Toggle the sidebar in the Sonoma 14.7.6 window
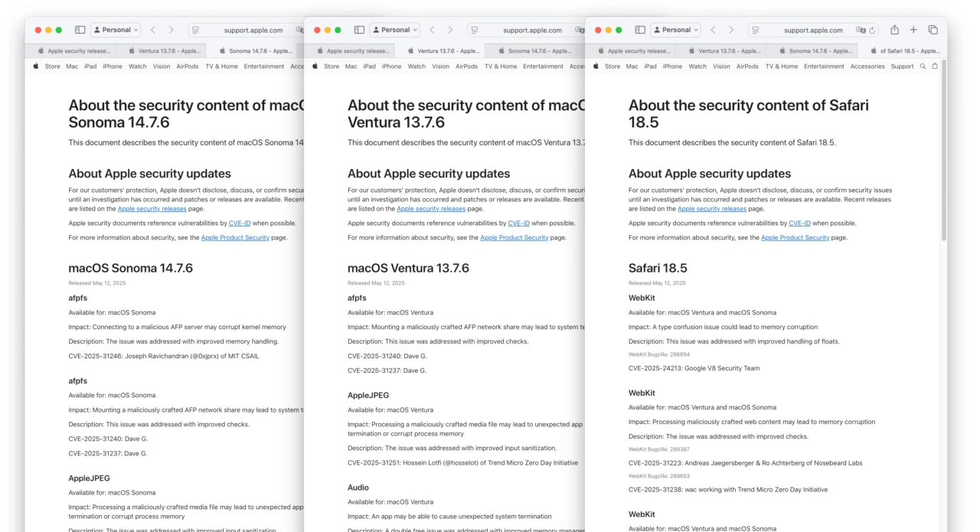980x532 pixels. tap(80, 30)
